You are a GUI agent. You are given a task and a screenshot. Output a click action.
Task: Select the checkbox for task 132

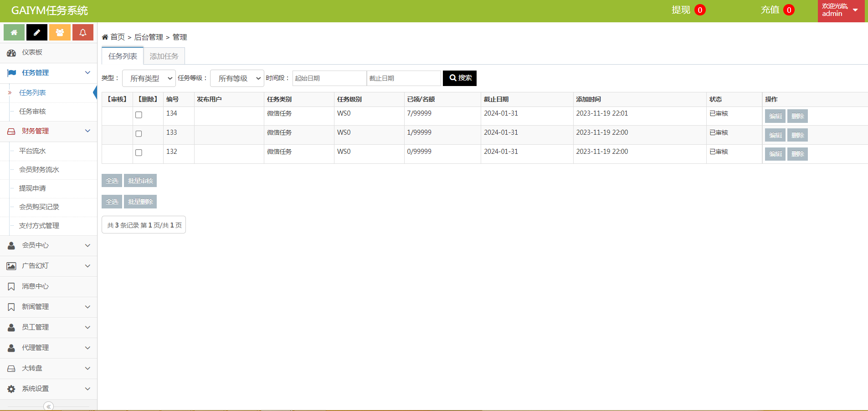tap(139, 153)
